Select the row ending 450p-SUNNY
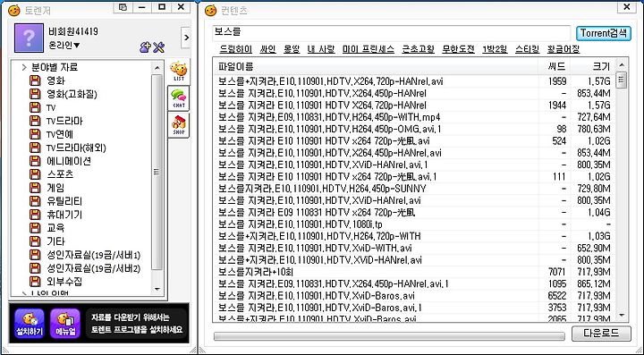The image size is (644, 355). coord(414,189)
